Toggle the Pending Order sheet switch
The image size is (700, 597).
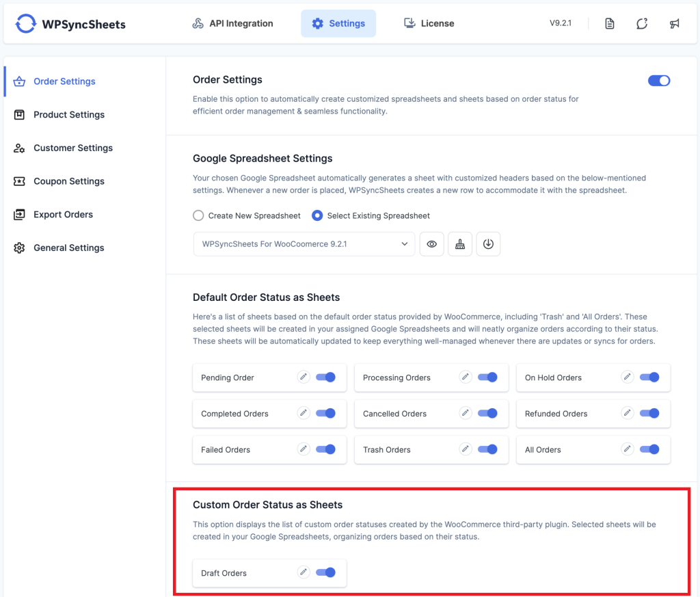326,377
